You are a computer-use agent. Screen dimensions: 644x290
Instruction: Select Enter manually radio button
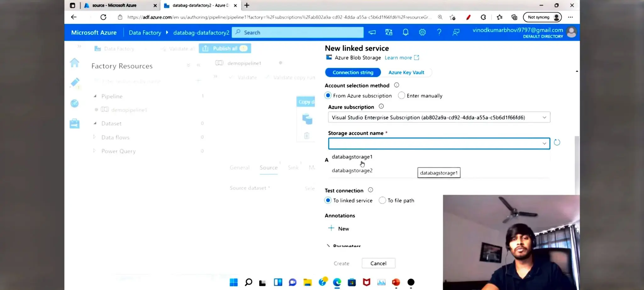pyautogui.click(x=402, y=95)
